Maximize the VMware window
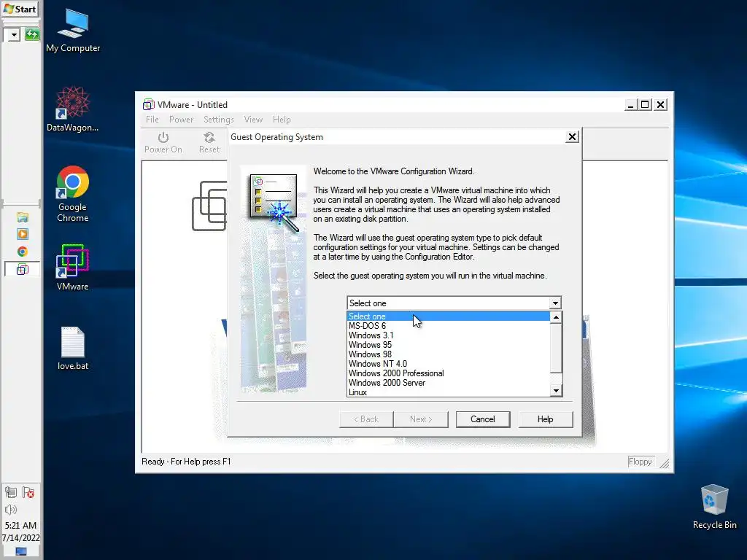This screenshot has height=560, width=747. [x=645, y=105]
